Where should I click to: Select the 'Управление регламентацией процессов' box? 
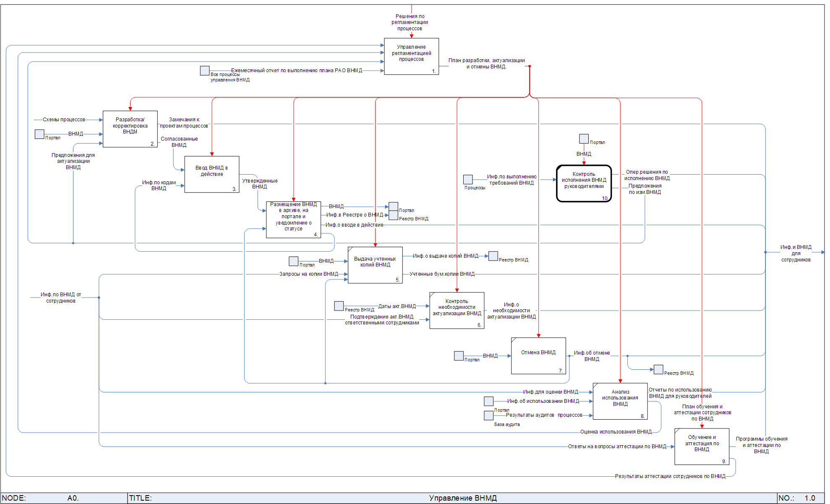point(411,56)
